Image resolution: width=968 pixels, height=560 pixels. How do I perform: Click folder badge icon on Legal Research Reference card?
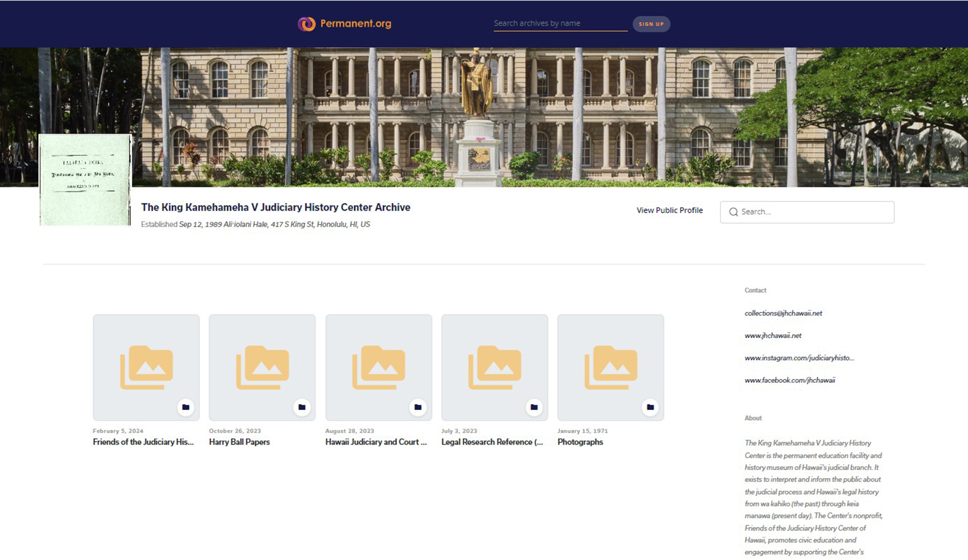(x=534, y=407)
